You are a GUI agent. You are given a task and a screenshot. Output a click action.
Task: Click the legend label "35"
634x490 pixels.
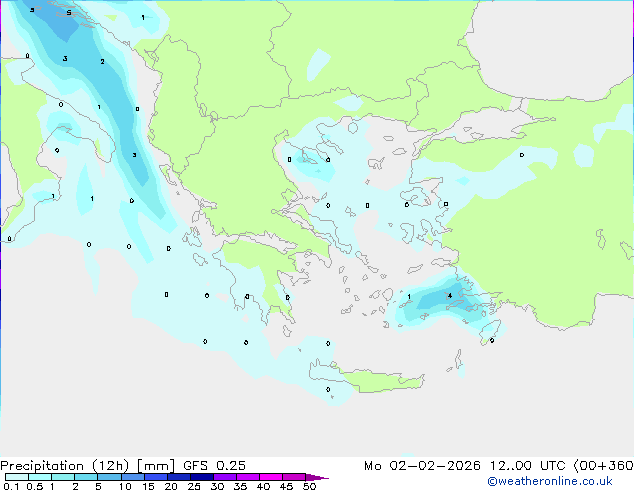(240, 486)
